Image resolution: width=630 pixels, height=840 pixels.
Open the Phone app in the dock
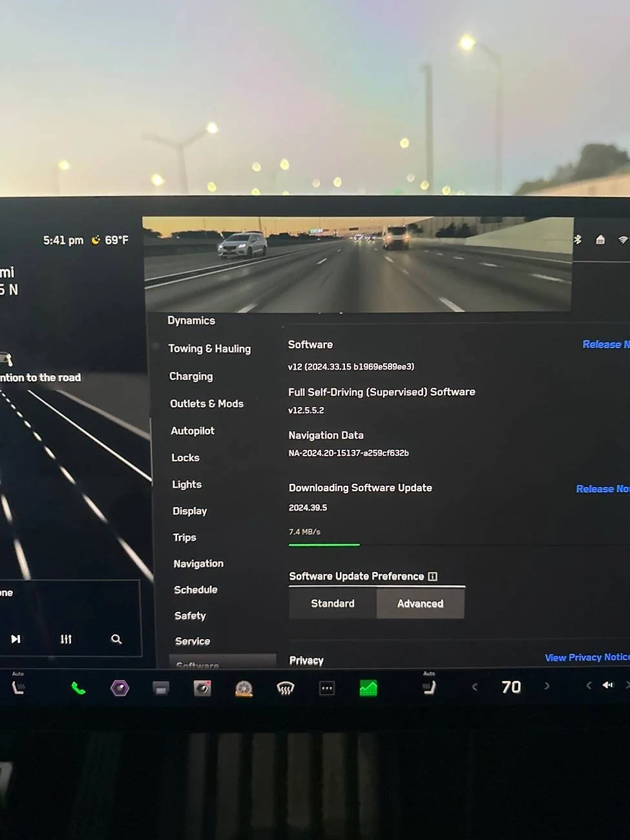[78, 688]
